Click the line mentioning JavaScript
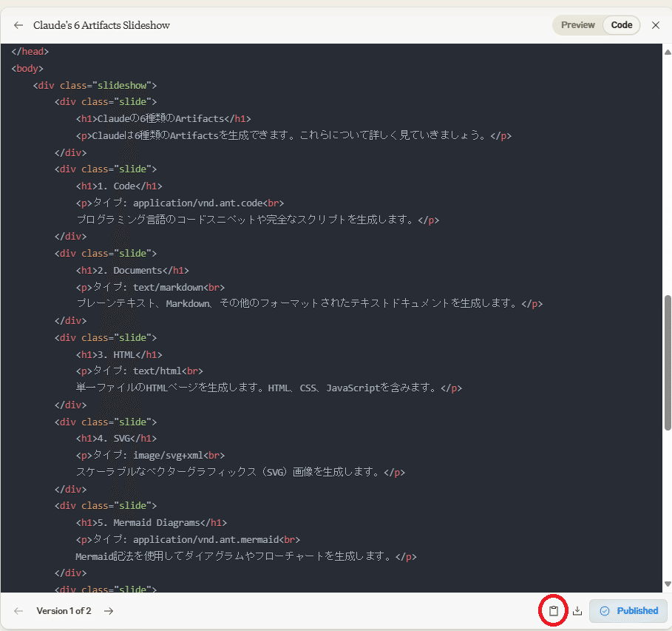 (x=268, y=388)
